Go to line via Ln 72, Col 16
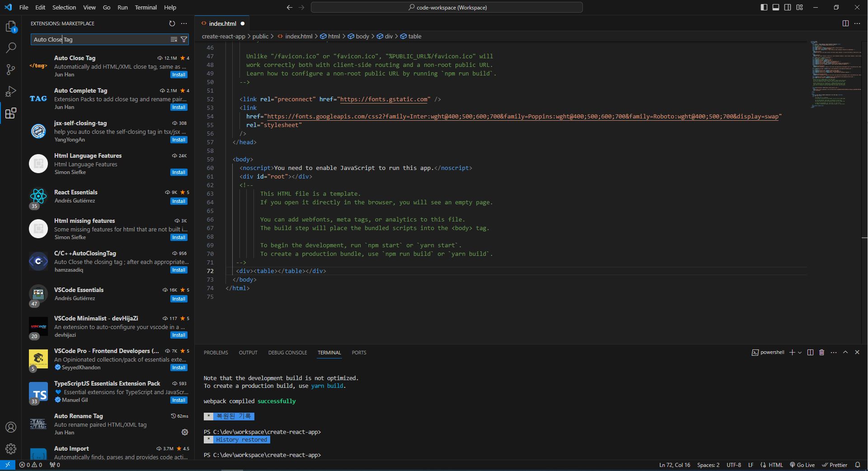 pyautogui.click(x=675, y=465)
